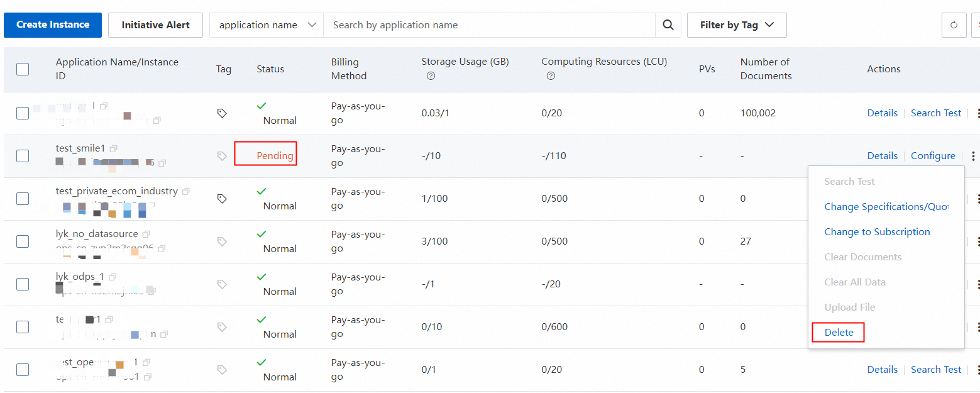The image size is (980, 393).
Task: Click tag icon for lyk_odps_1 row
Action: (222, 284)
